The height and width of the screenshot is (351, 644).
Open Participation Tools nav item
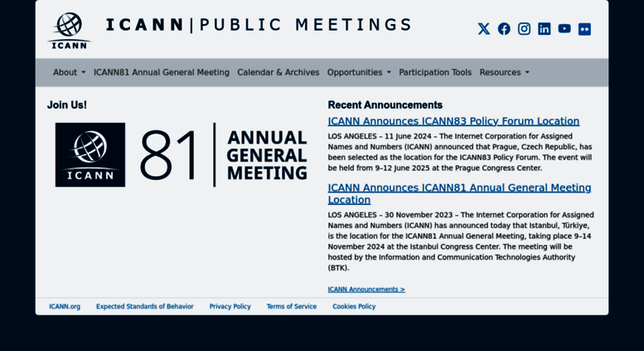[435, 72]
